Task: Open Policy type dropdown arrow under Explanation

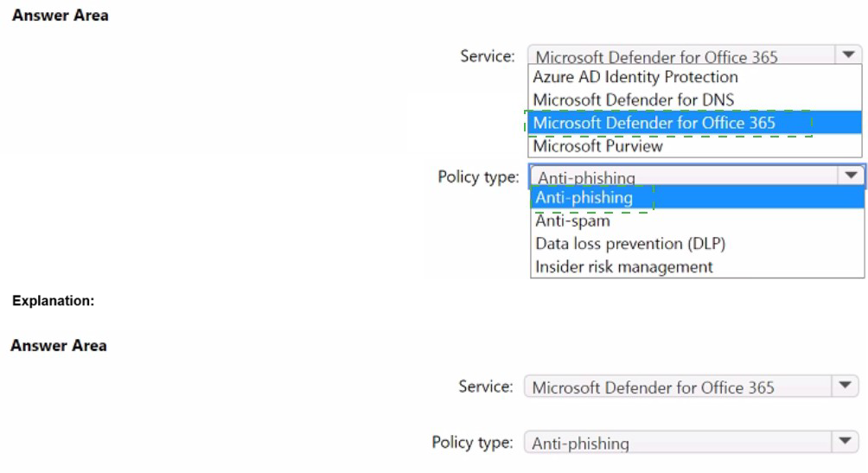Action: coord(845,442)
